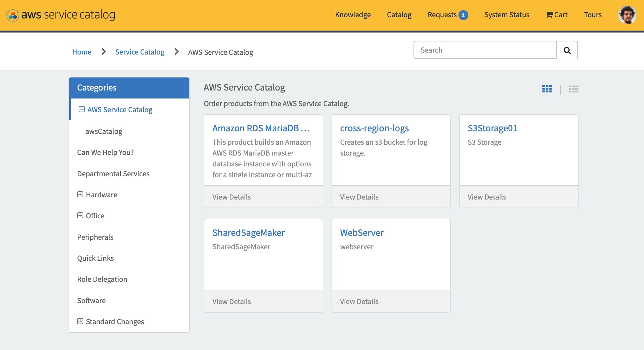This screenshot has height=350, width=644.
Task: Click the Categories panel header
Action: (x=129, y=88)
